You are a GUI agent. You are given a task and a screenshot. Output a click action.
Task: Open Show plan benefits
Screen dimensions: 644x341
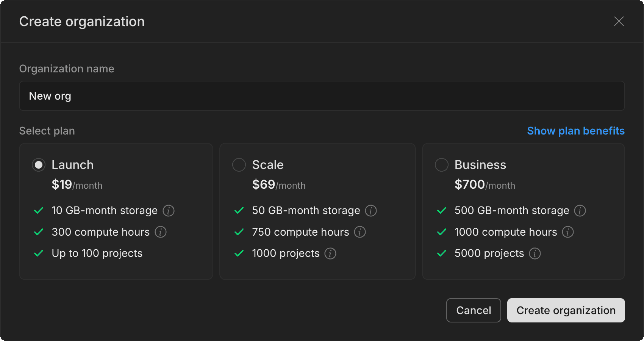[575, 131]
